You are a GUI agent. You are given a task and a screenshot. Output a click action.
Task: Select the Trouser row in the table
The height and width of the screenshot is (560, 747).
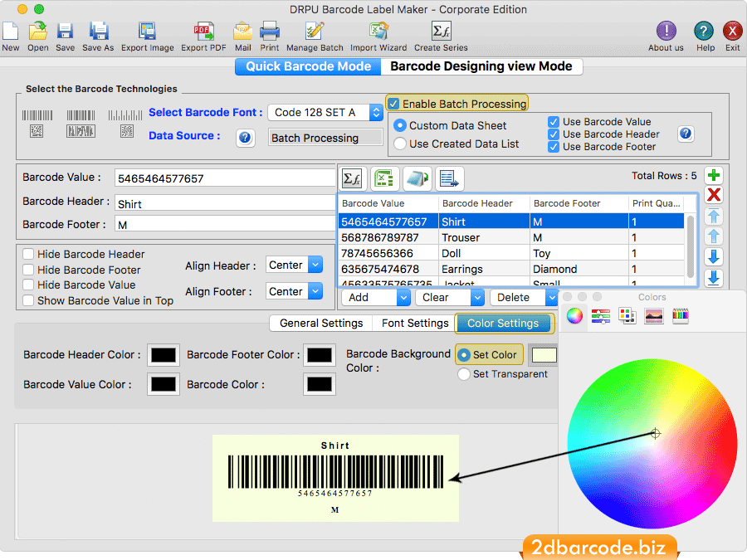[511, 237]
